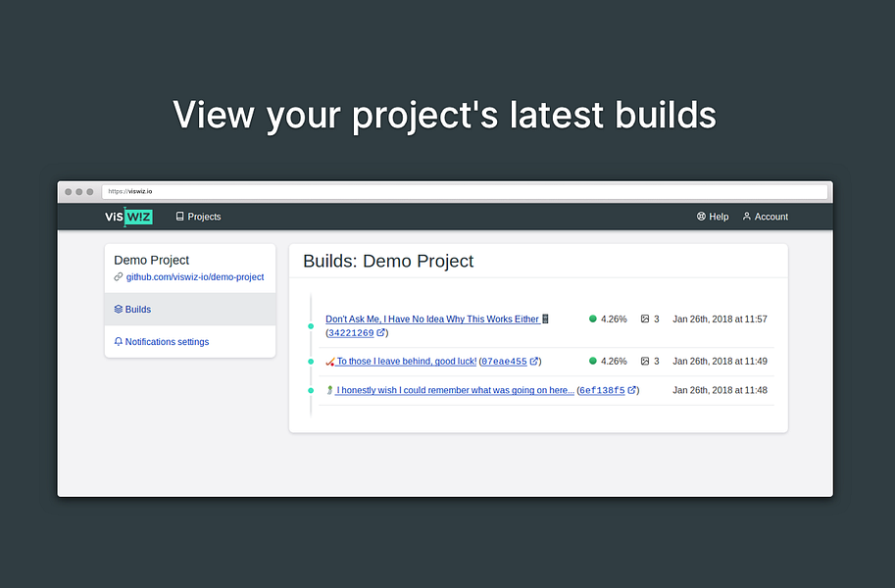Click green status dot on 11:57 build
The image size is (895, 588).
(593, 319)
